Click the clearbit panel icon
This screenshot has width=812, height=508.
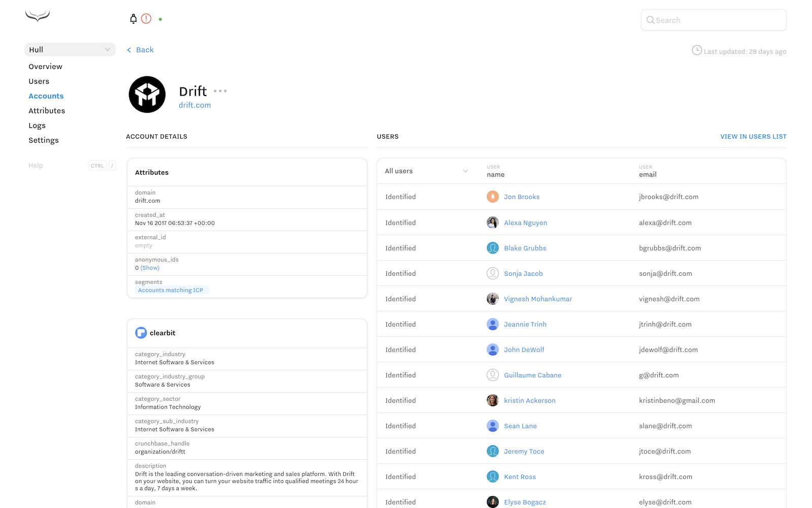point(141,333)
